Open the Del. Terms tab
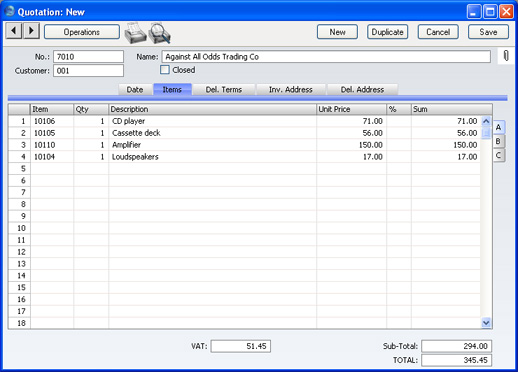 pos(224,90)
